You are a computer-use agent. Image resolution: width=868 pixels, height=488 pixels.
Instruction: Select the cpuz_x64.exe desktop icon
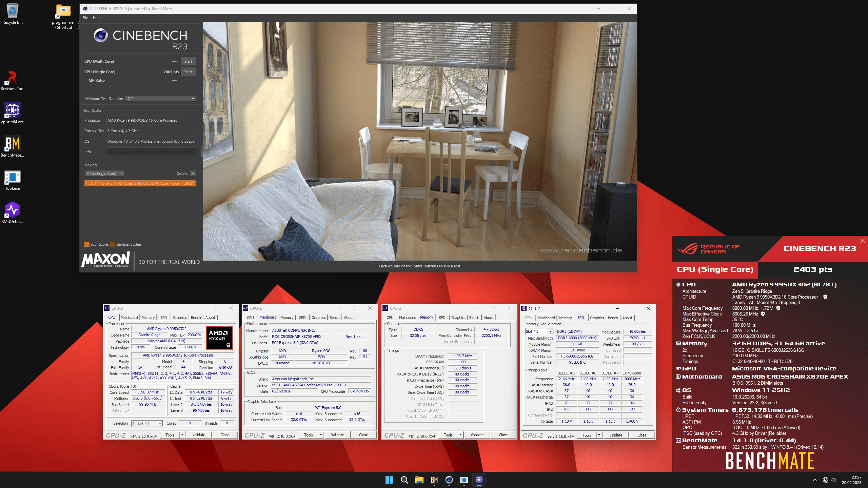[13, 114]
